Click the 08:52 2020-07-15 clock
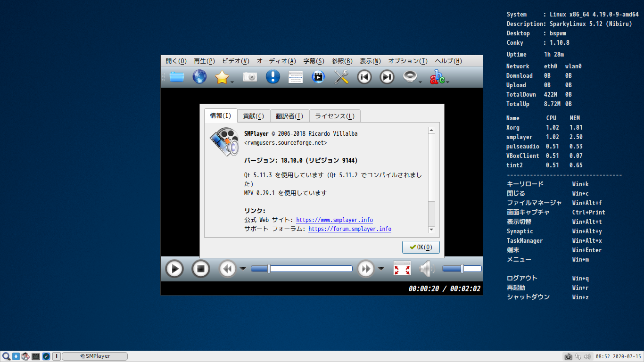Image resolution: width=644 pixels, height=362 pixels. pyautogui.click(x=619, y=357)
